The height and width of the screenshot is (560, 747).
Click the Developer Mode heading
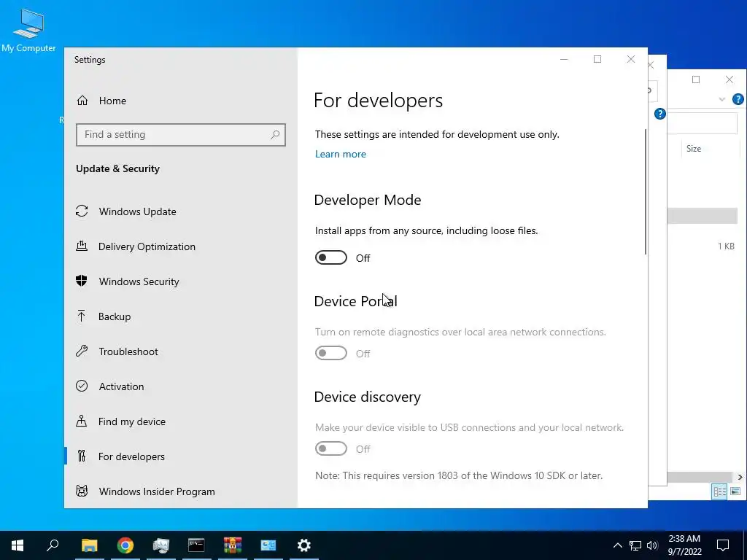coord(368,200)
